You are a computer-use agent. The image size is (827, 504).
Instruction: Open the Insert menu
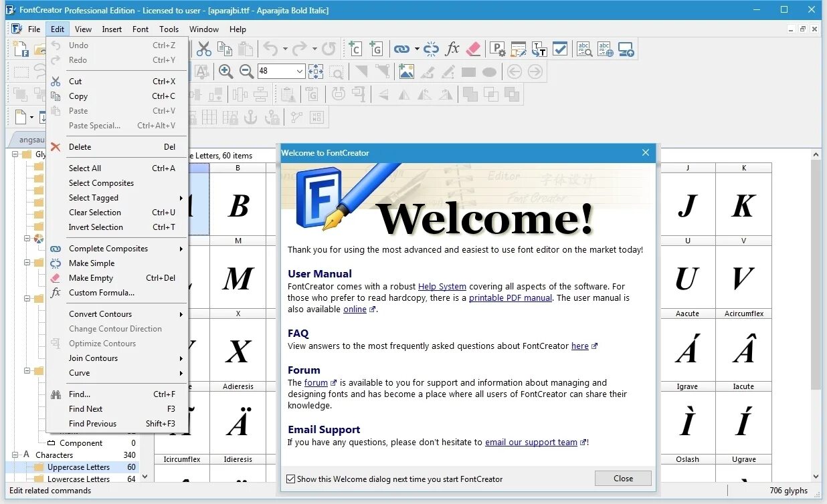coord(112,29)
